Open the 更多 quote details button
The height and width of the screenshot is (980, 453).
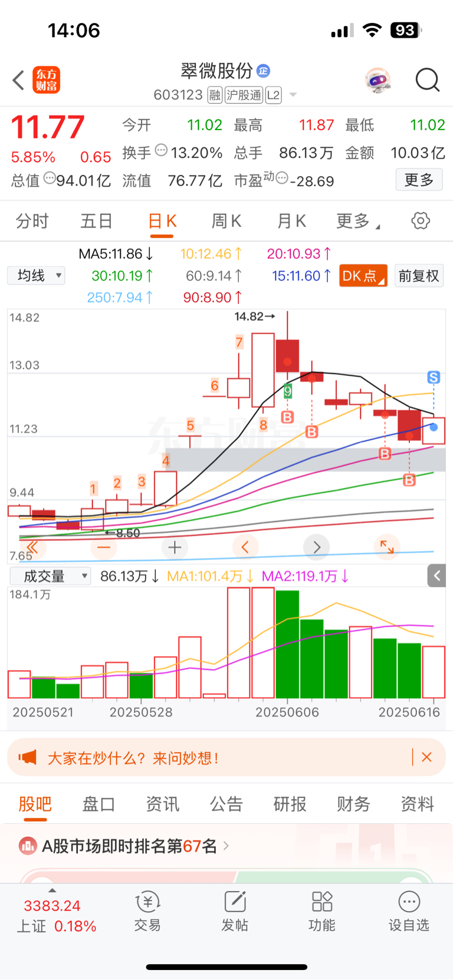coord(419,180)
